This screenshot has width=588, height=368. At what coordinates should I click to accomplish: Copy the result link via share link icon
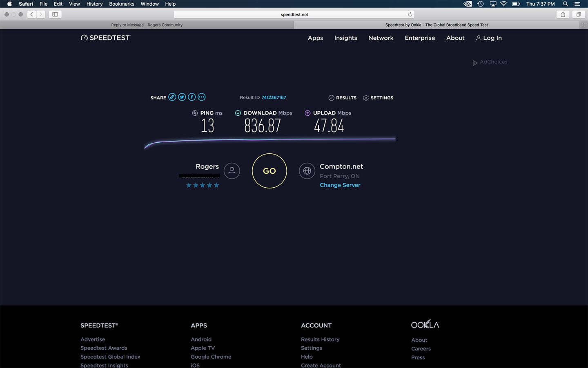tap(172, 97)
